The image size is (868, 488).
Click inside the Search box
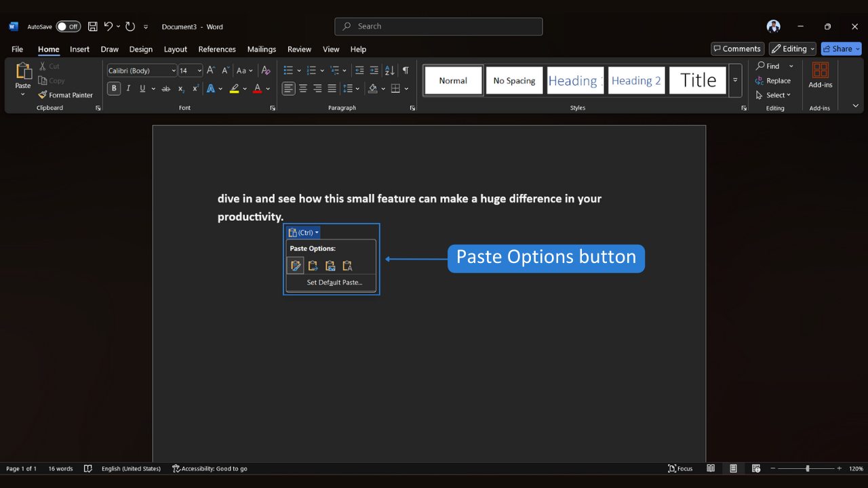(x=438, y=26)
